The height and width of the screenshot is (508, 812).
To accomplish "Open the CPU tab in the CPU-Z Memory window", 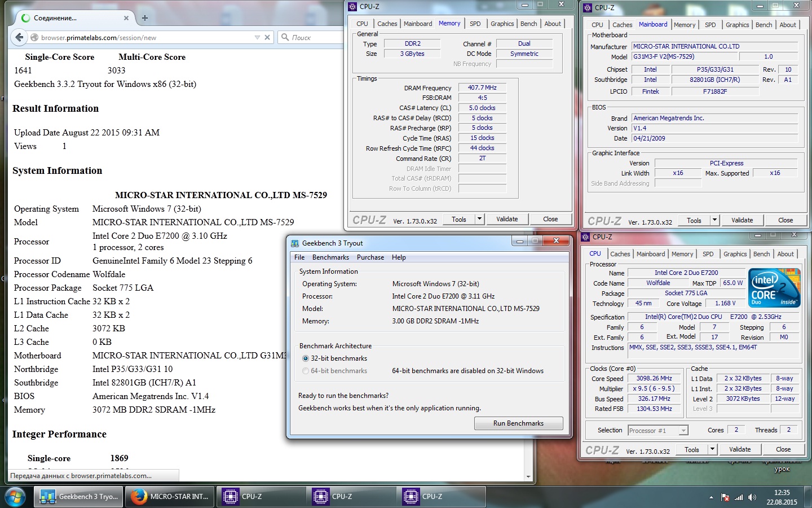I will pyautogui.click(x=363, y=24).
